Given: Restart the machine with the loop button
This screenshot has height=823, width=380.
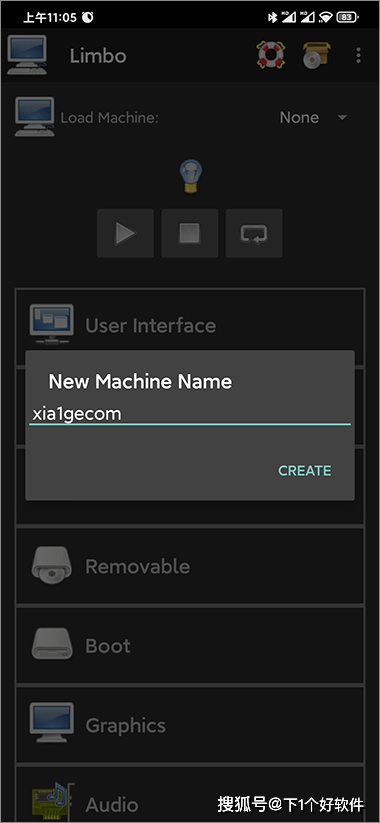Looking at the screenshot, I should pos(254,233).
